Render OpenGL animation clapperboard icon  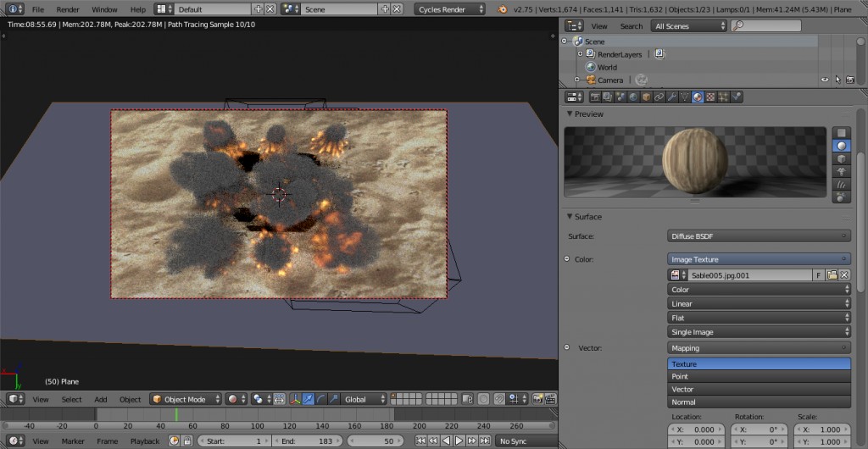coord(549,399)
